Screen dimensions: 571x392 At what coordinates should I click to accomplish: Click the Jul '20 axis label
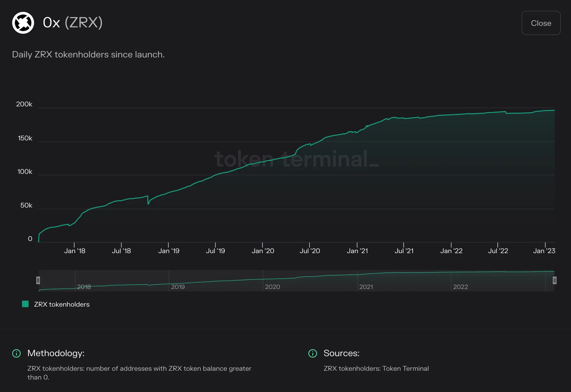click(x=310, y=251)
